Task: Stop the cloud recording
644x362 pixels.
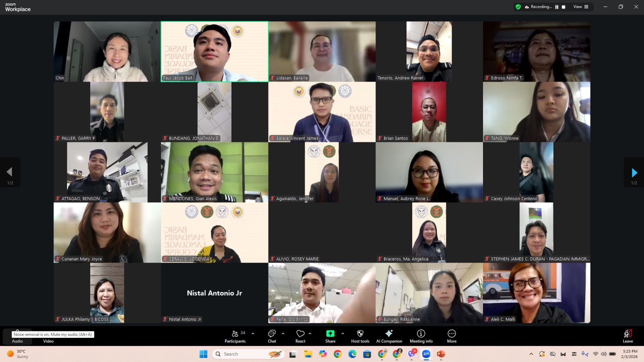Action: 563,7
